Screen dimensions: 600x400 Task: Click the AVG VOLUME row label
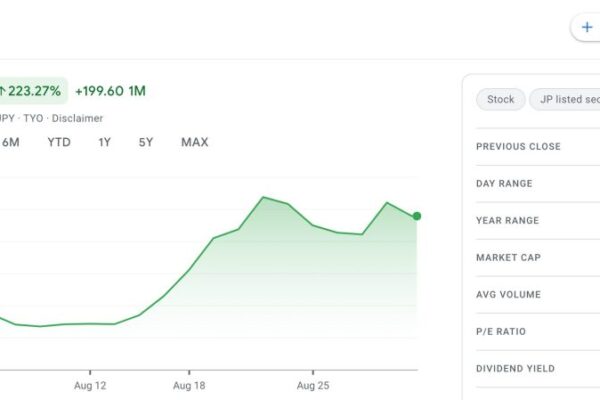(508, 295)
